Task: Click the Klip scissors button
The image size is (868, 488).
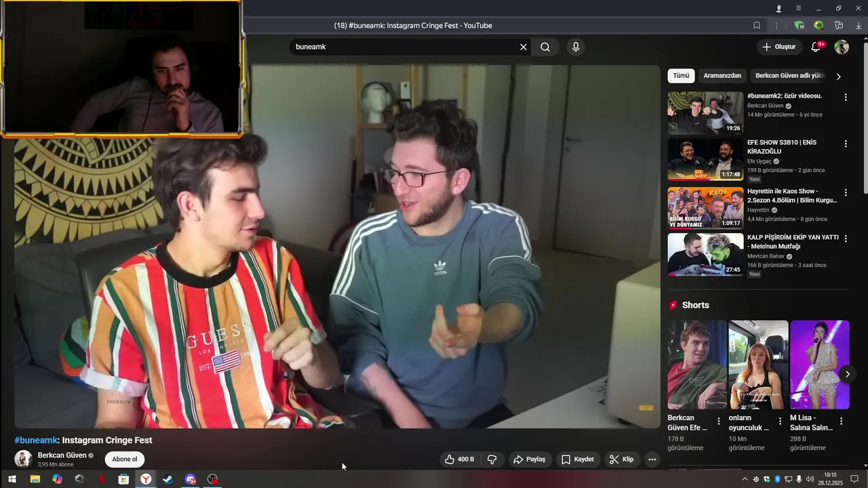Action: [x=622, y=460]
